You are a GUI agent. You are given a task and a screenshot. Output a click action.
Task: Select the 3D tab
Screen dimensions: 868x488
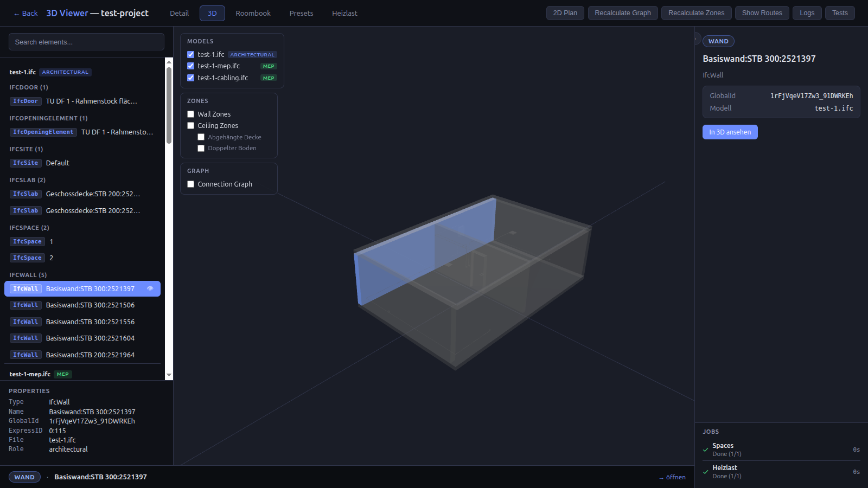pyautogui.click(x=212, y=13)
